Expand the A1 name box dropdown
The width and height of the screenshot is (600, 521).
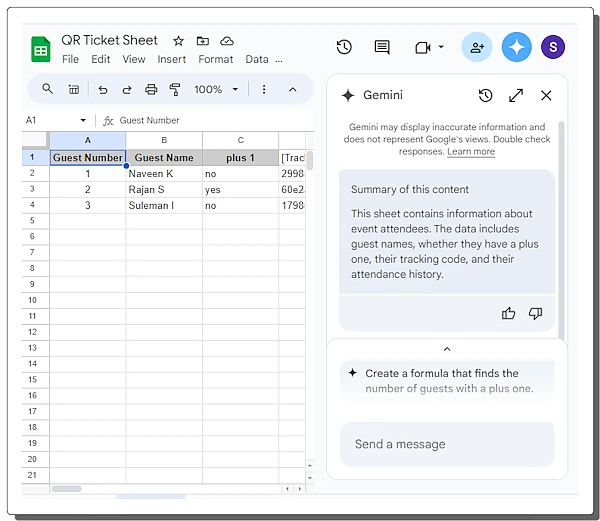(83, 120)
